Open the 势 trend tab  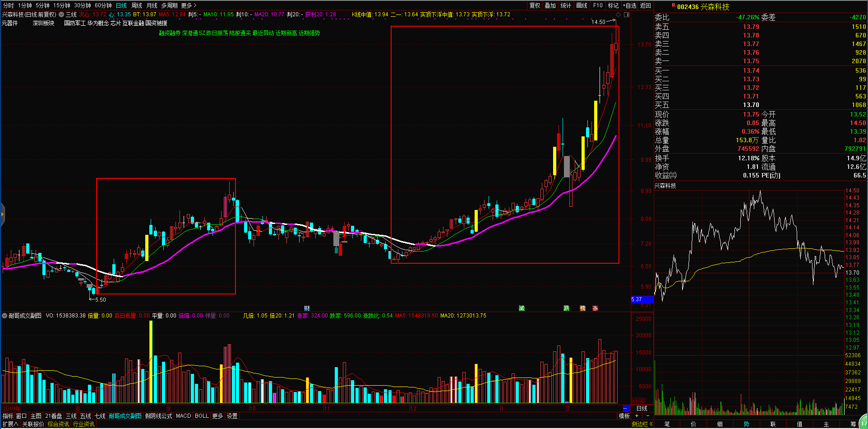click(x=746, y=424)
